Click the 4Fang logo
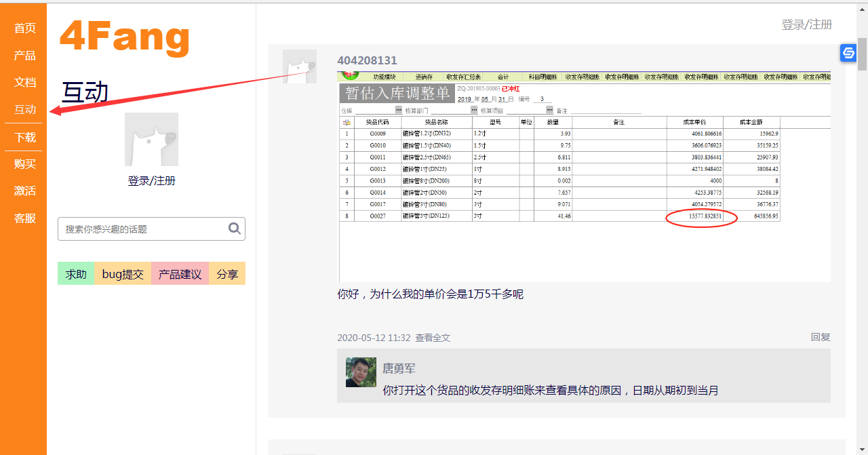 [x=125, y=37]
